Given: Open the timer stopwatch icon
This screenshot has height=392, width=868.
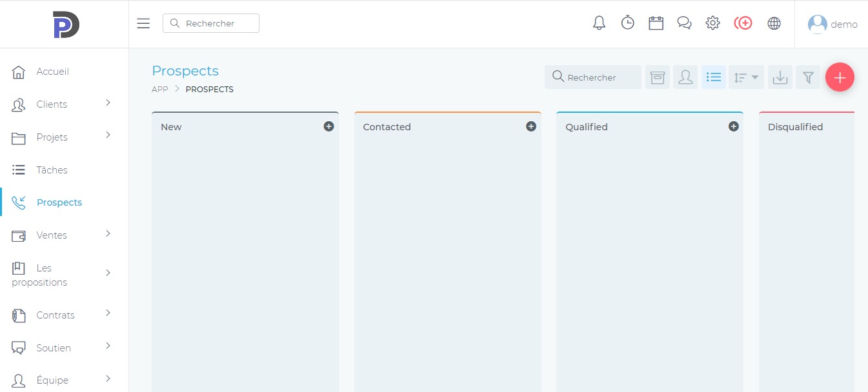Looking at the screenshot, I should pos(627,23).
